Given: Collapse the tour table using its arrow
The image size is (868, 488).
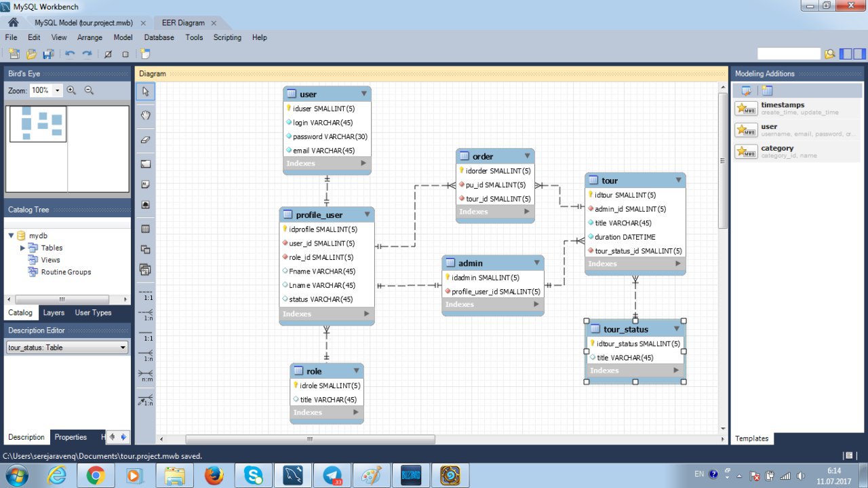Looking at the screenshot, I should coord(677,181).
